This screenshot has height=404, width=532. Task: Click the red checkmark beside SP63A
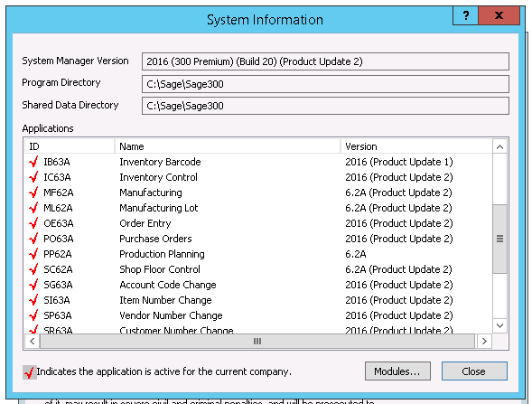(33, 315)
